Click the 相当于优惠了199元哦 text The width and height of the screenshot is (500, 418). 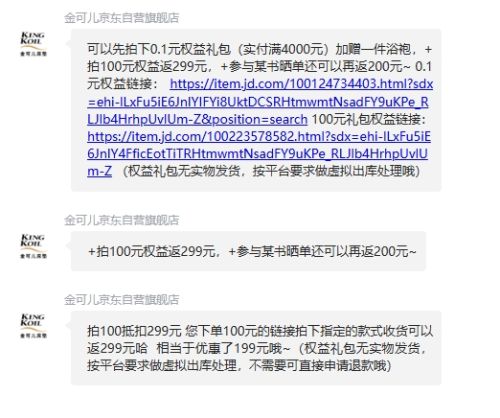coord(223,349)
